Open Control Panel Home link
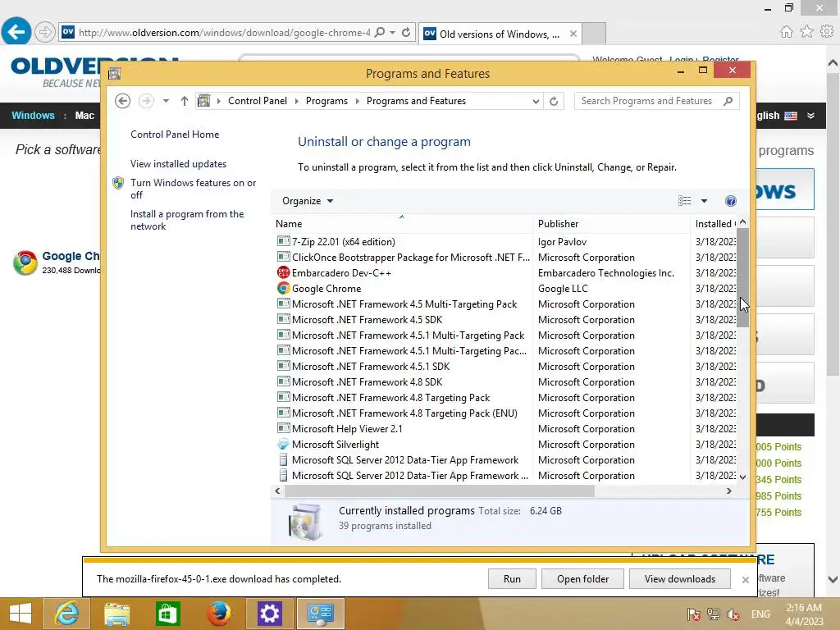 point(175,135)
